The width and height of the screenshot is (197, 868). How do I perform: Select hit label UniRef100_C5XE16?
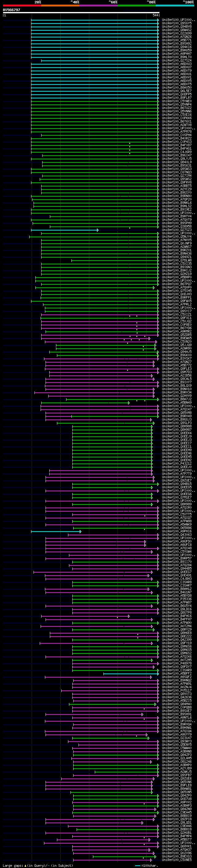(176, 115)
